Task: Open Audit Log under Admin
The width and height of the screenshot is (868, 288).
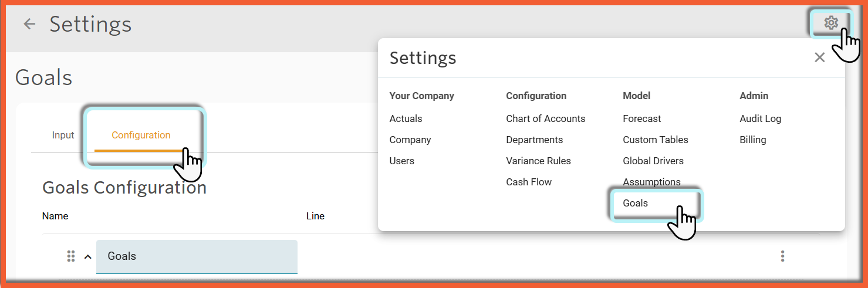Action: 761,118
